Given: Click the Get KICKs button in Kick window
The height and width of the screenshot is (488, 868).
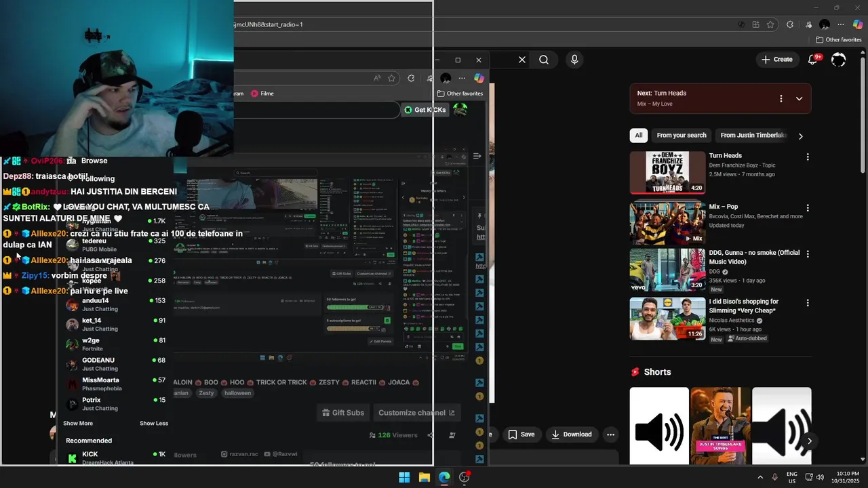Looking at the screenshot, I should coord(425,110).
